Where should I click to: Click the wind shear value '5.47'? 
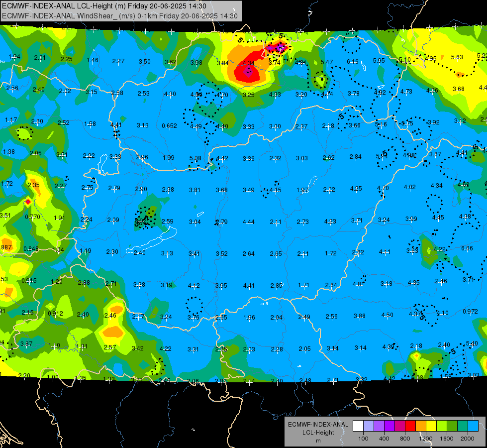(327, 62)
